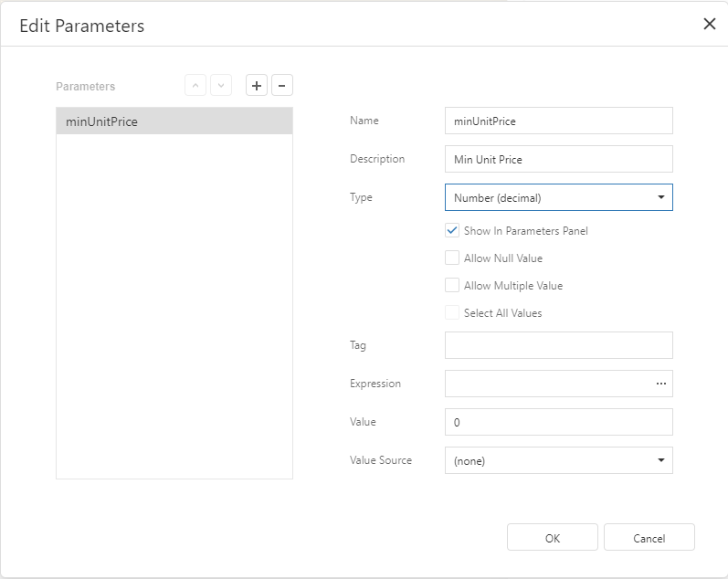The height and width of the screenshot is (579, 728).
Task: Select minUnitPrice in the parameters list
Action: [174, 121]
